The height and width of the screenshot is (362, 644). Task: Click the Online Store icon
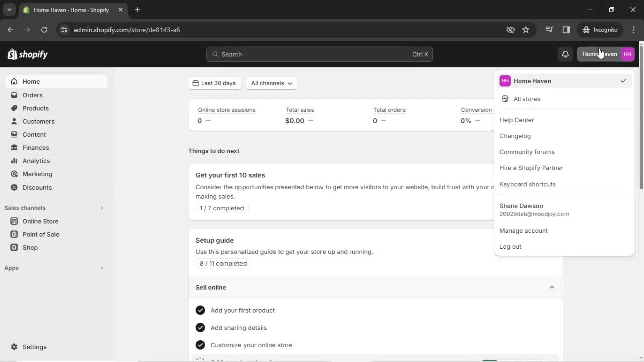[x=14, y=221]
